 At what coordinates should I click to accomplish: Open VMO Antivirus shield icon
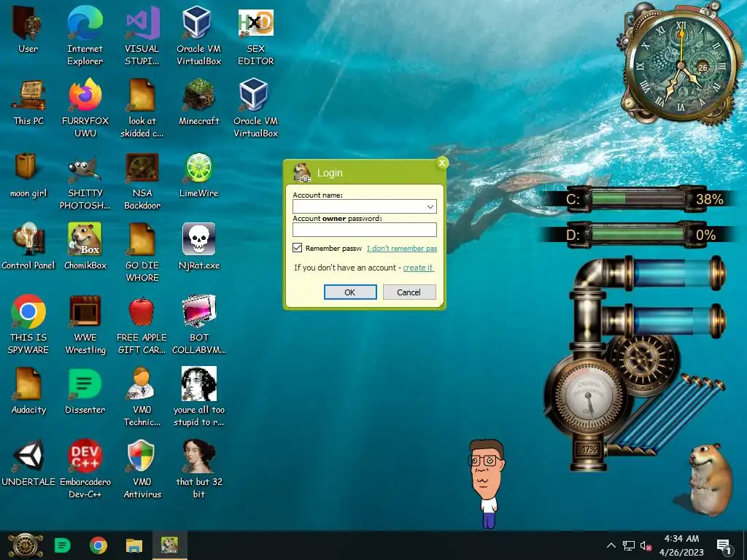tap(142, 469)
